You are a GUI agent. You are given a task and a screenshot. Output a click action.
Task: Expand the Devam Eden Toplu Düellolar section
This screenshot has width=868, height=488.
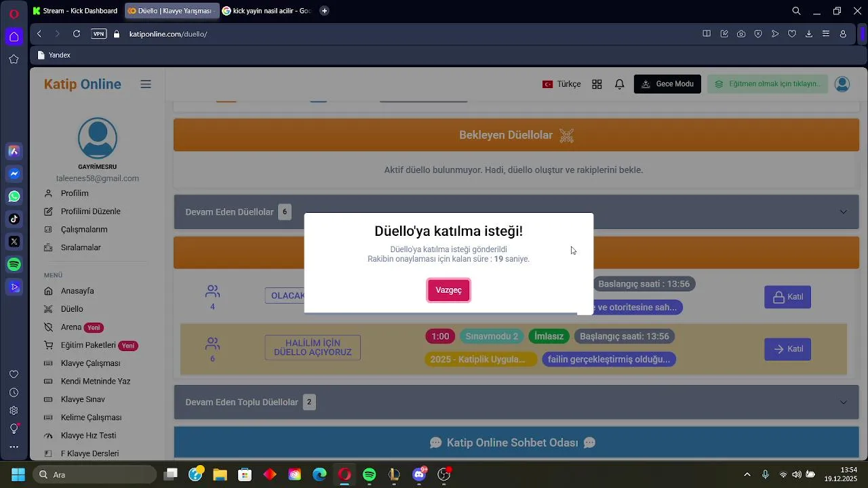(x=516, y=402)
